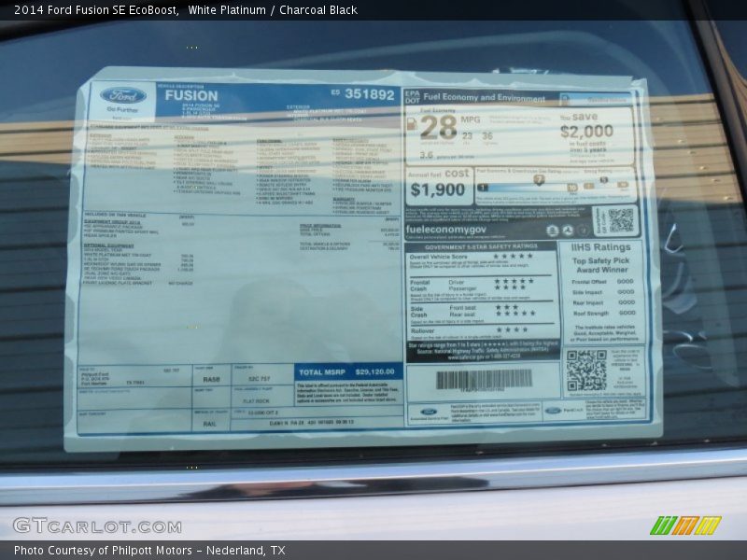Viewport: 747px width, 560px height.
Task: Click the QR code in EPA section
Action: (x=621, y=220)
